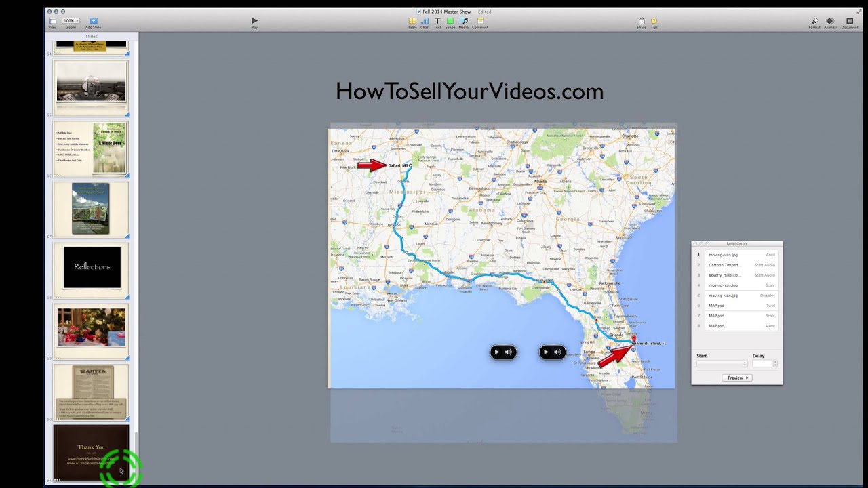Select the A White Deer slide thumbnail
Viewport: 868px width, 488px height.
pos(91,148)
